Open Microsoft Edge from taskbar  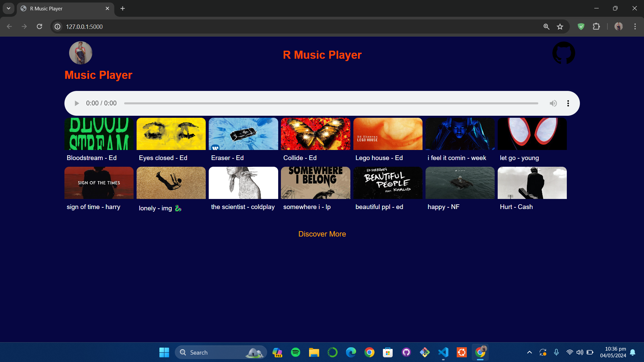(x=351, y=352)
